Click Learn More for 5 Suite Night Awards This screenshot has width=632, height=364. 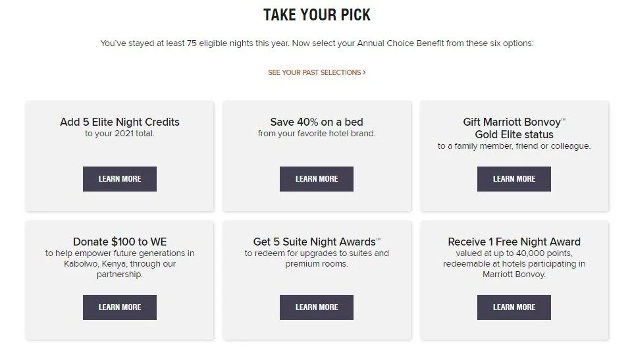316,307
